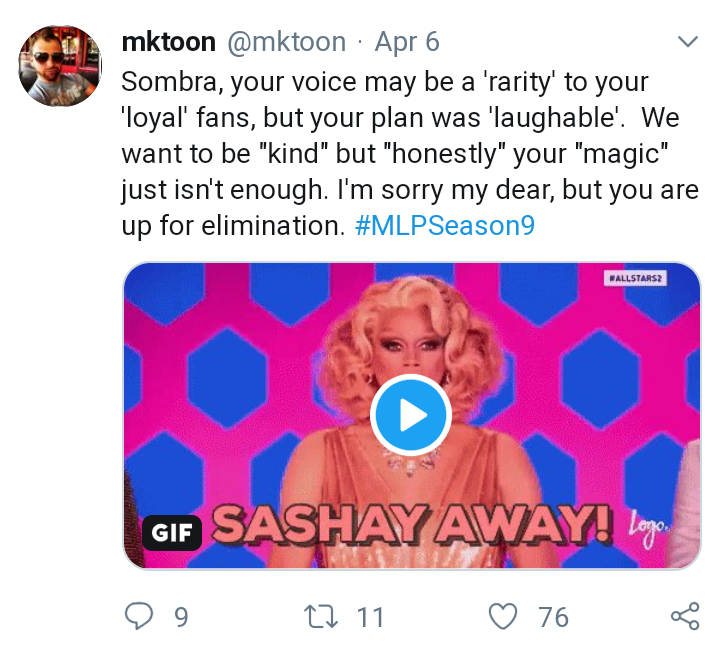This screenshot has width=720, height=660.
Task: Like the tweet with the heart icon
Action: (x=503, y=616)
